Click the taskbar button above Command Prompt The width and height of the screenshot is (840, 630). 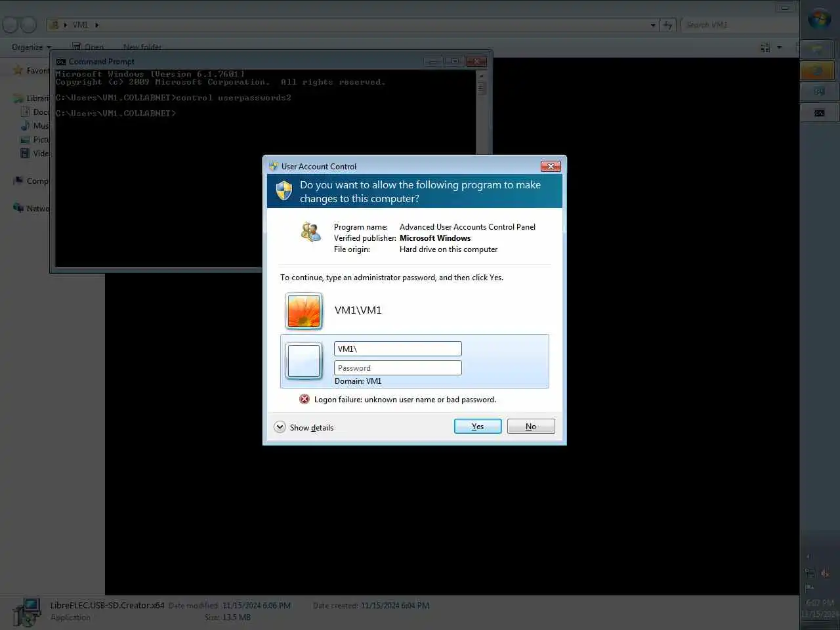click(819, 92)
